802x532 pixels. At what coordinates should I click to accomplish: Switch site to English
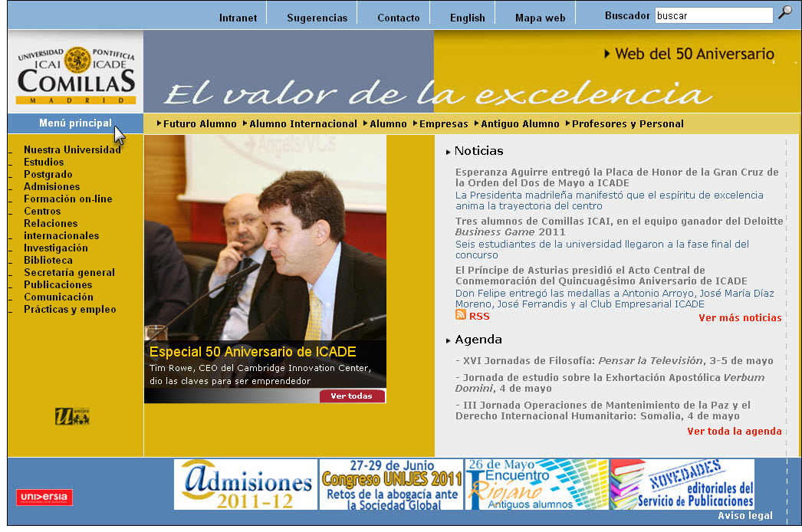[468, 18]
